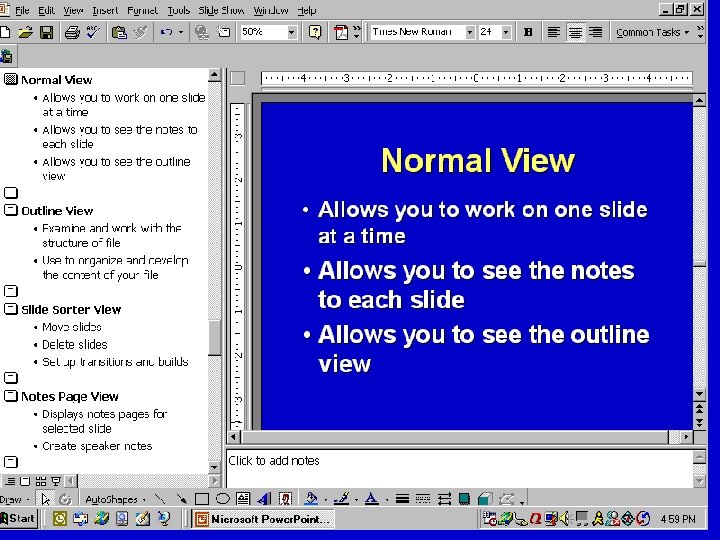
Task: Open the Zoom 50% dropdown
Action: pyautogui.click(x=291, y=32)
